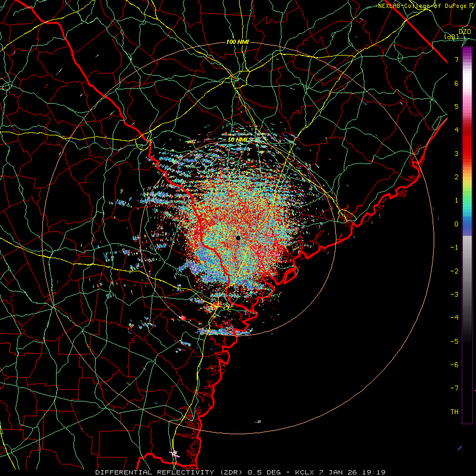476x476 pixels.
Task: Click the -6 value on the scale
Action: [x=454, y=365]
